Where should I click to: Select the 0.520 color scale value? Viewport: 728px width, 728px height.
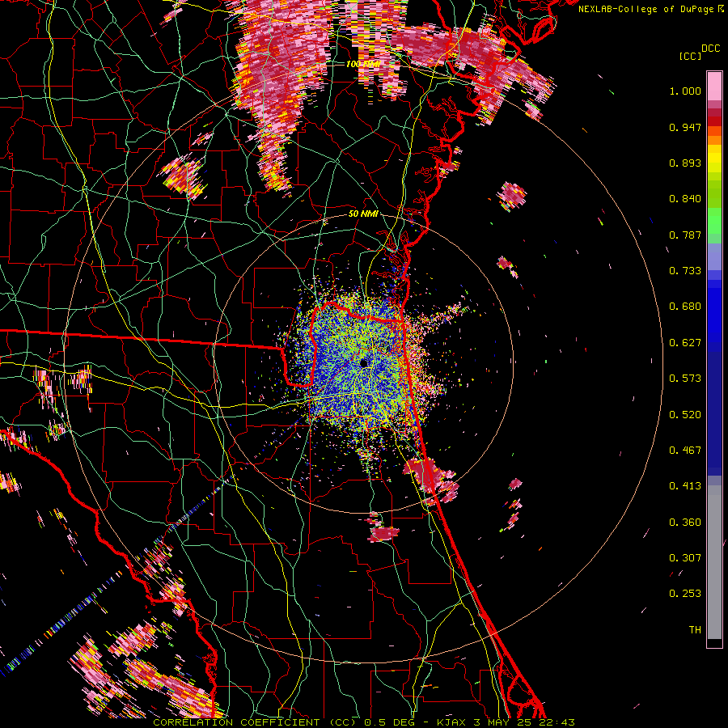pyautogui.click(x=685, y=415)
